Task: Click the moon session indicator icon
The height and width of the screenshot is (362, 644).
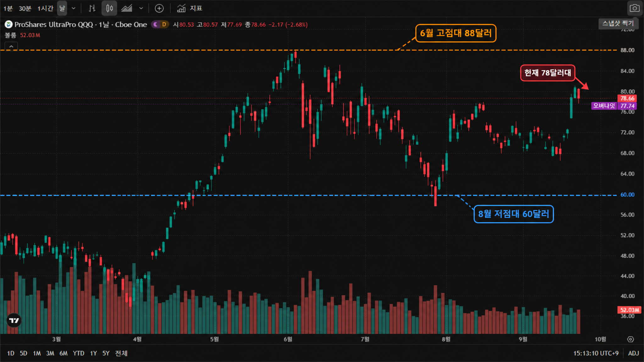Action: coord(155,25)
